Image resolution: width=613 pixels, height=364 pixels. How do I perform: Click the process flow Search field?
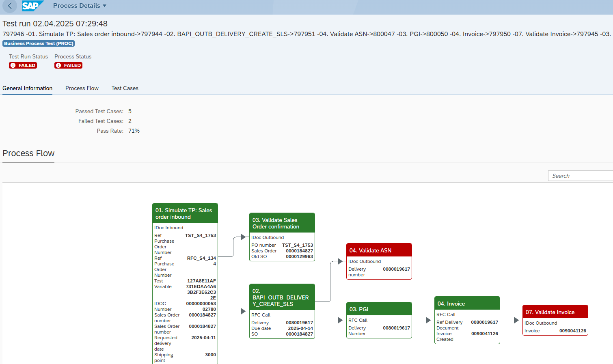[580, 176]
